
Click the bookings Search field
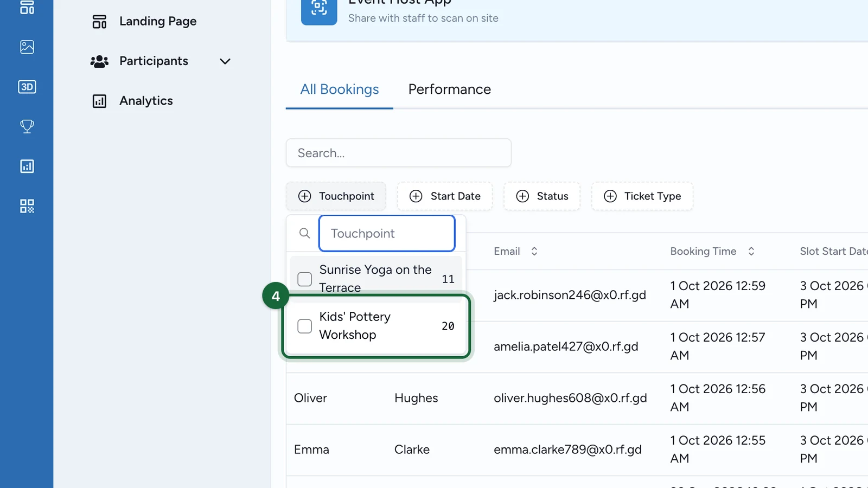tap(399, 153)
